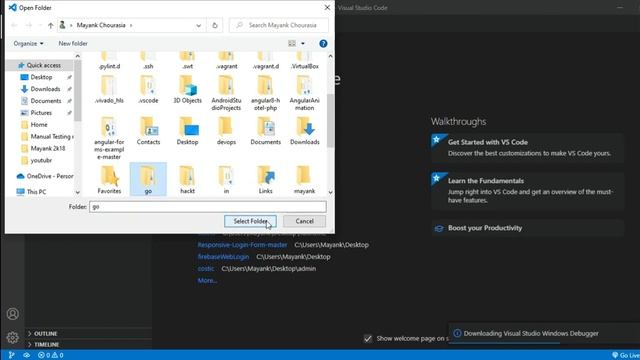Click file list vertical scrollbar in dialog

coord(330,120)
